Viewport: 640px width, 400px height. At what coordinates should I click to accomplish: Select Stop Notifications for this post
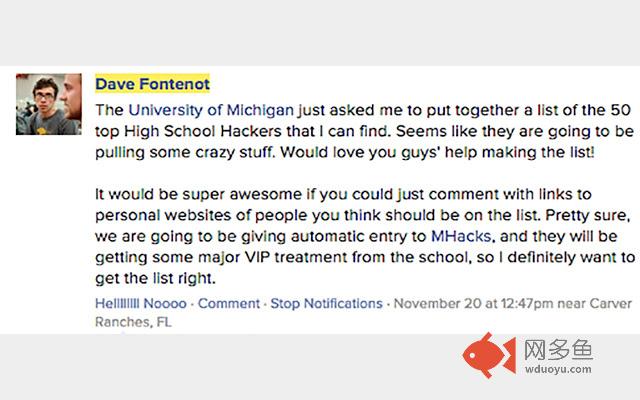pos(326,303)
